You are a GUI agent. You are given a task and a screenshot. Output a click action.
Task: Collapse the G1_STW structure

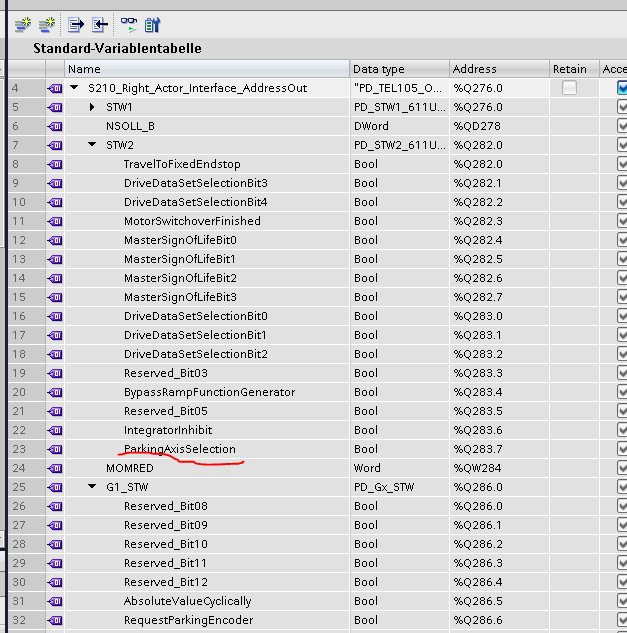point(93,487)
